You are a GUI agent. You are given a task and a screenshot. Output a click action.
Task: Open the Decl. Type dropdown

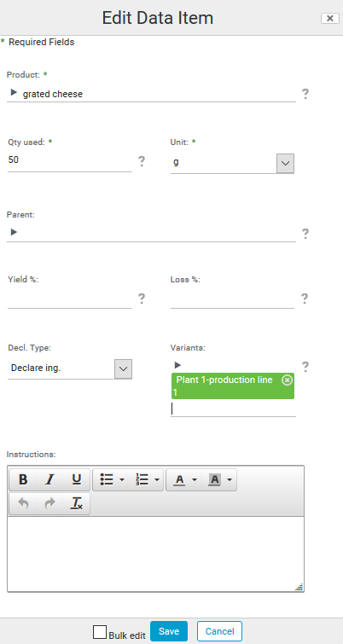click(x=123, y=368)
